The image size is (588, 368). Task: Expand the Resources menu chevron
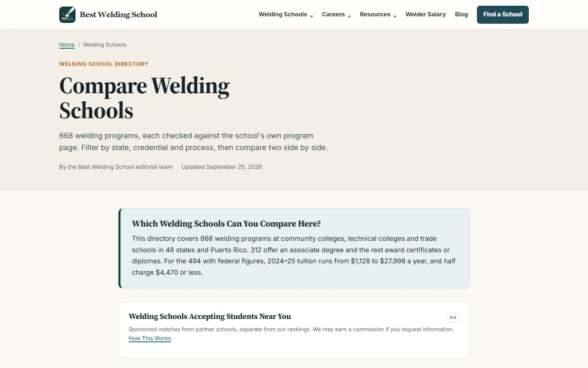[x=395, y=16]
